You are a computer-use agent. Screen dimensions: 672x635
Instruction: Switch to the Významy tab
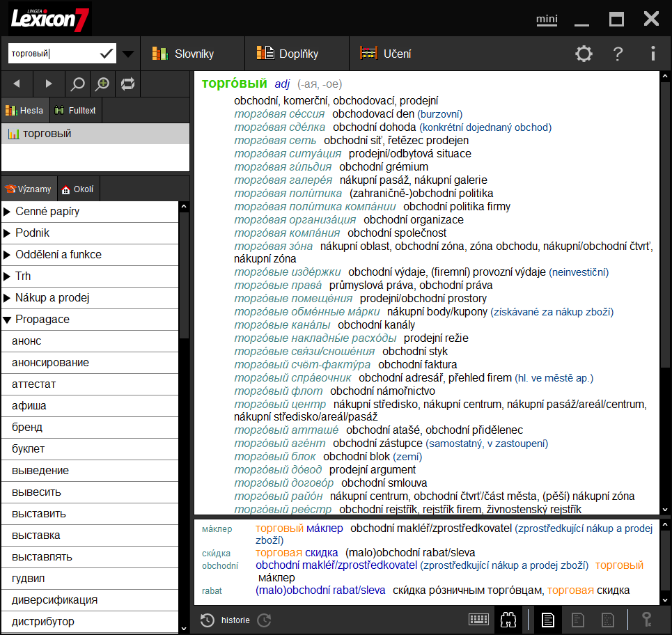click(29, 189)
